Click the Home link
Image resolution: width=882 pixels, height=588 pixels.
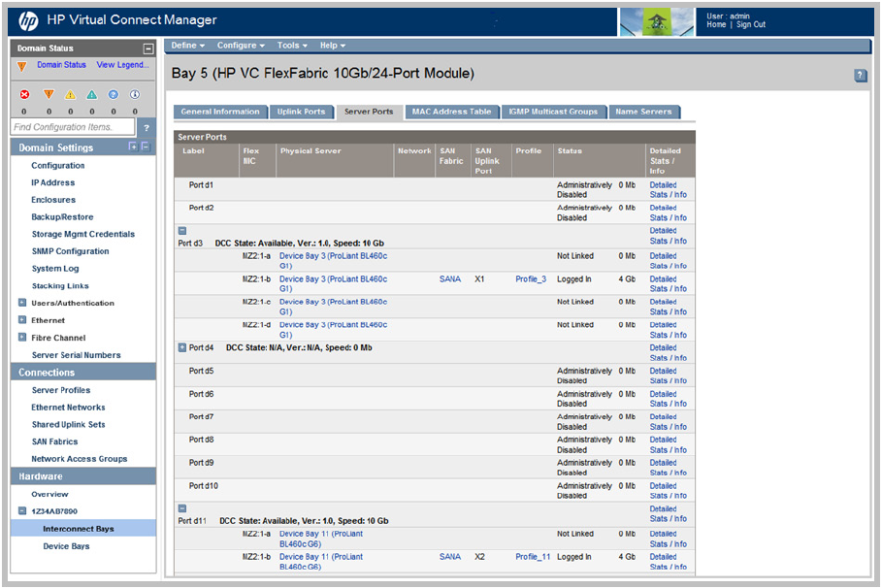(716, 25)
